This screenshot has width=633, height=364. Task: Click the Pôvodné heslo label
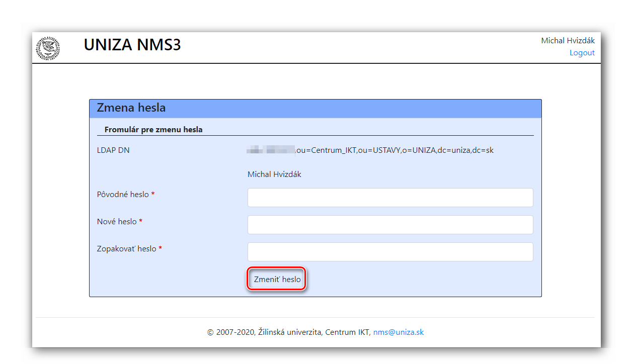click(x=123, y=195)
